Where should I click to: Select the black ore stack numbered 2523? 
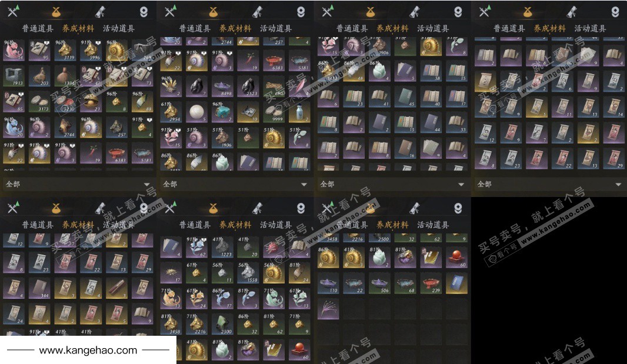click(x=248, y=86)
